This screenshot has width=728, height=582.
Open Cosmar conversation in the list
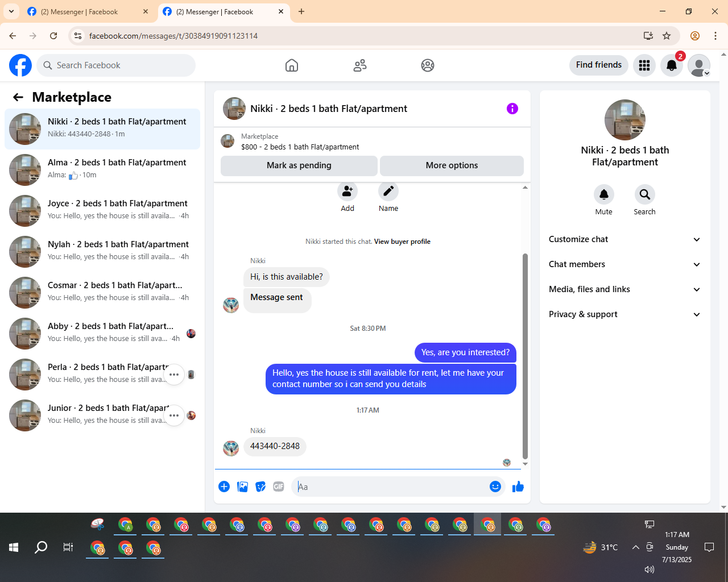102,293
